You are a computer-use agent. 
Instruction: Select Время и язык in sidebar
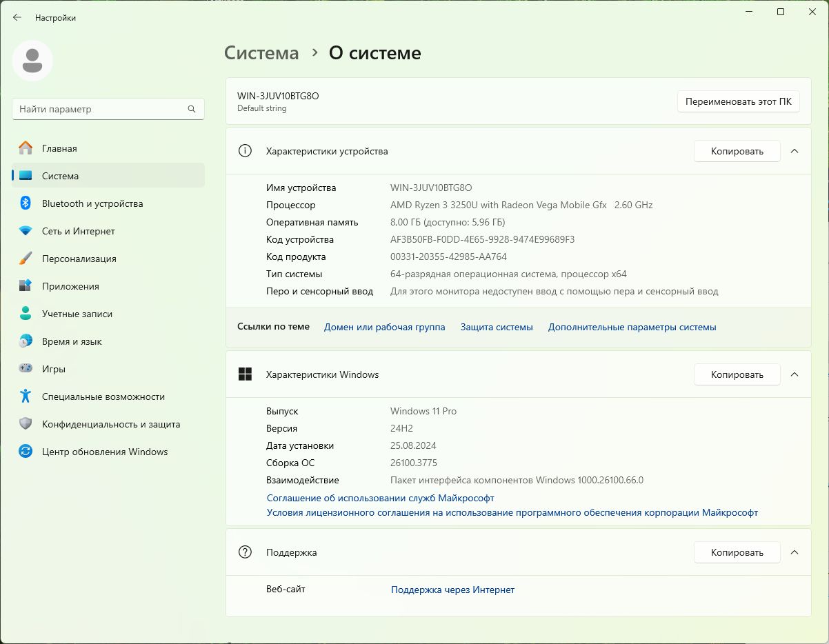click(x=108, y=341)
